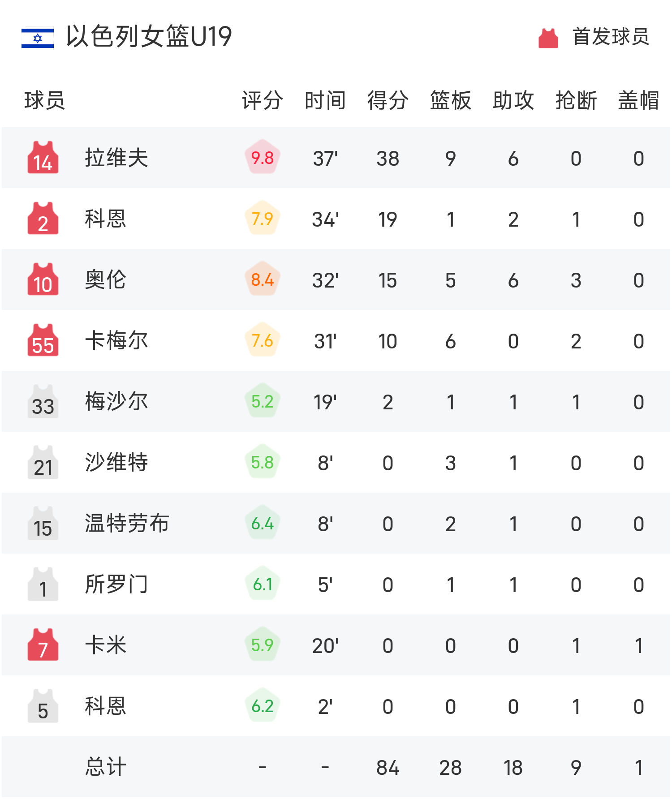Click the 篮板 column header

[x=451, y=100]
